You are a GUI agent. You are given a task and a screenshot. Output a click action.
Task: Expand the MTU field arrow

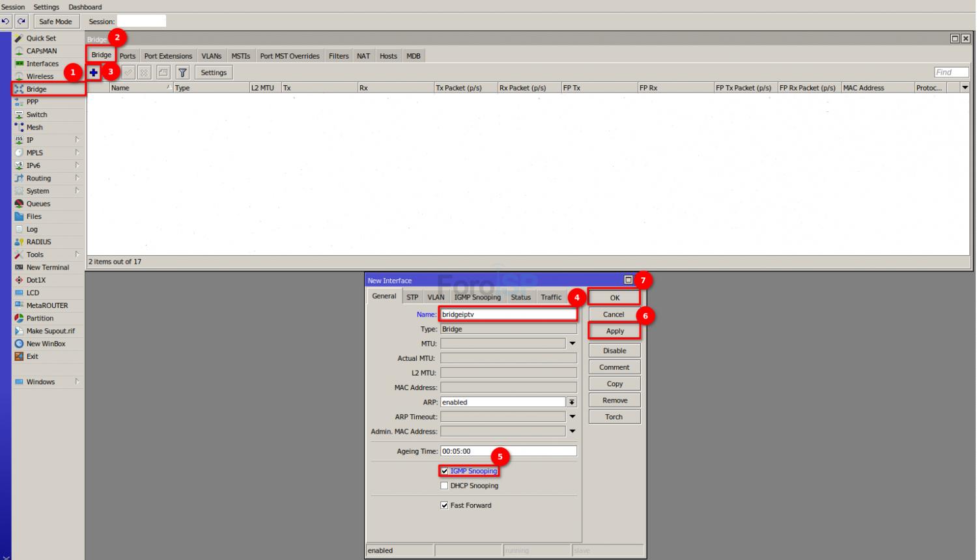coord(573,343)
